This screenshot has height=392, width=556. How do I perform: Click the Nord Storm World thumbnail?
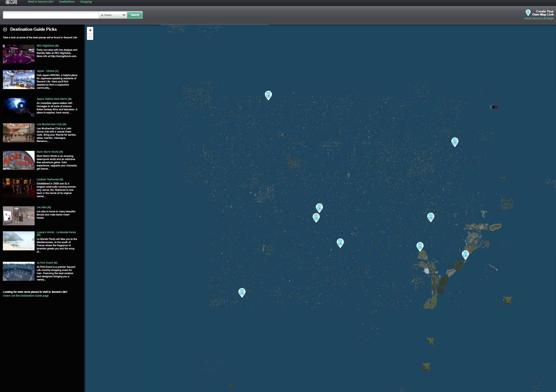[19, 160]
